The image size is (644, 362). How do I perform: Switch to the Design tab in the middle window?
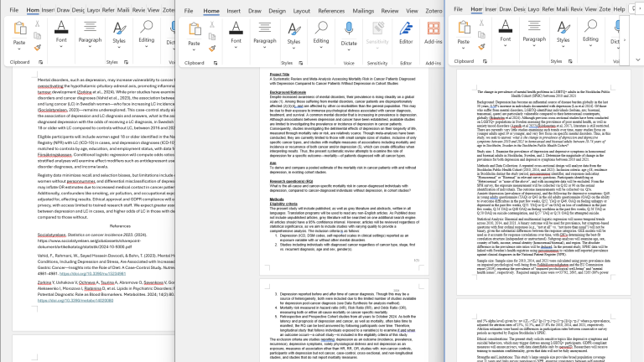(278, 11)
